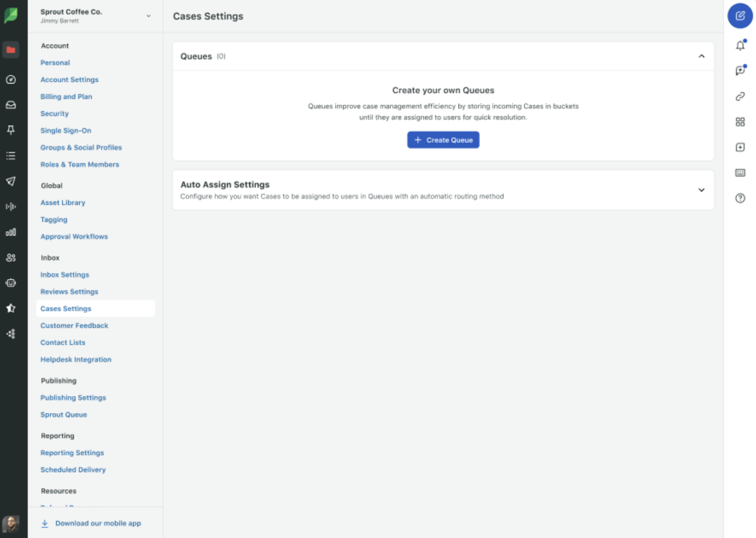Click the link chain icon in right rail
The image size is (756, 538).
click(740, 96)
